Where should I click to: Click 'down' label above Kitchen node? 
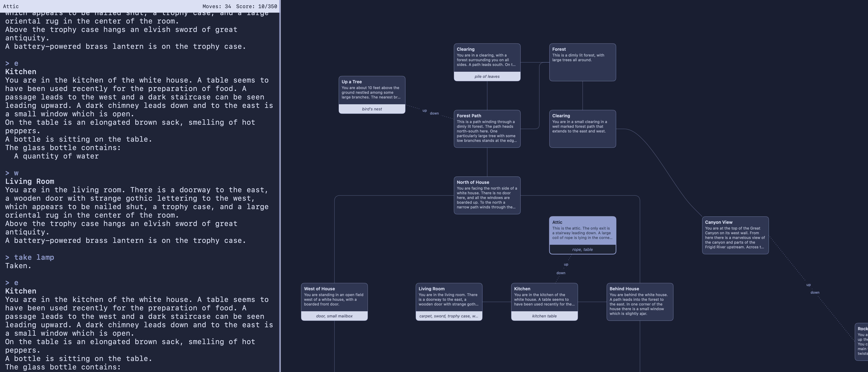pos(561,273)
